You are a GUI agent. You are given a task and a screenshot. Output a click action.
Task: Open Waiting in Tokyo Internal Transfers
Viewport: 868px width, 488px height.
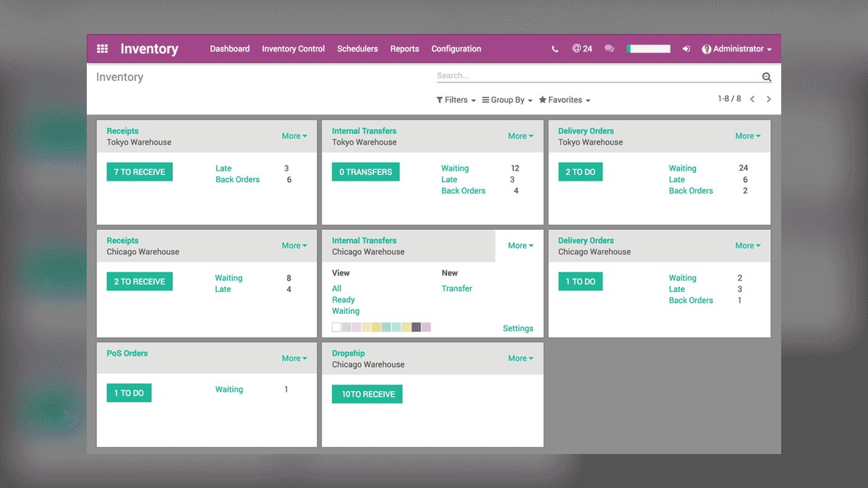coord(455,168)
